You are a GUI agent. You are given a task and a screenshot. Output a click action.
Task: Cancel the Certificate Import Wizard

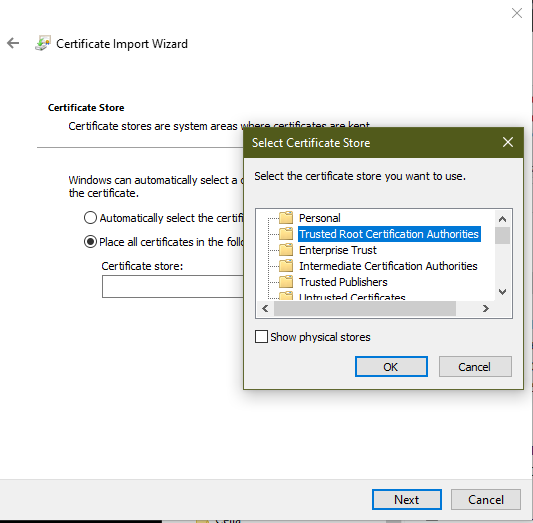[x=486, y=499]
